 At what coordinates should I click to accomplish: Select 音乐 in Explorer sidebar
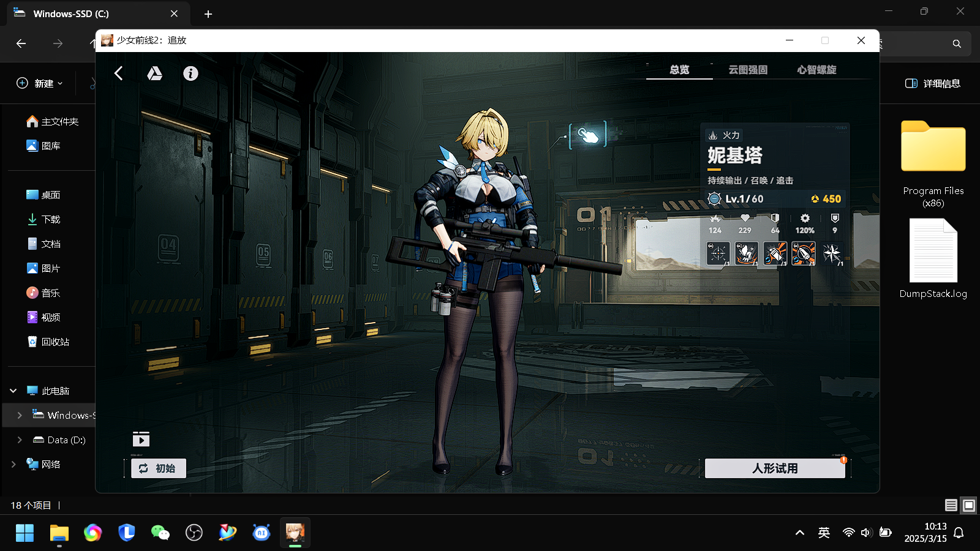pyautogui.click(x=43, y=293)
